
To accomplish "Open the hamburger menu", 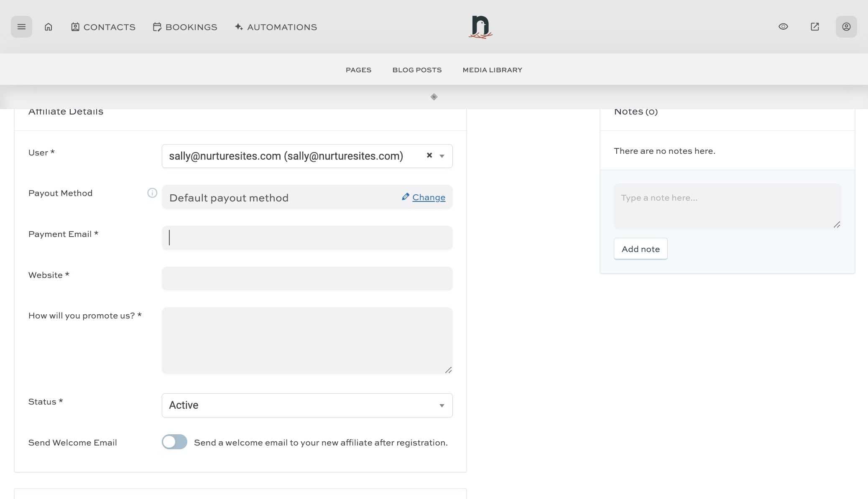I will (x=21, y=26).
